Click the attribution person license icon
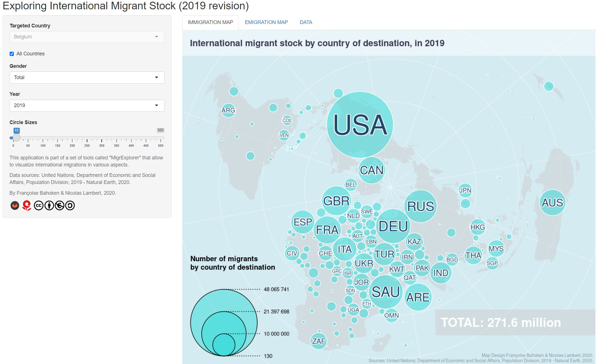596x364 pixels. click(x=49, y=205)
